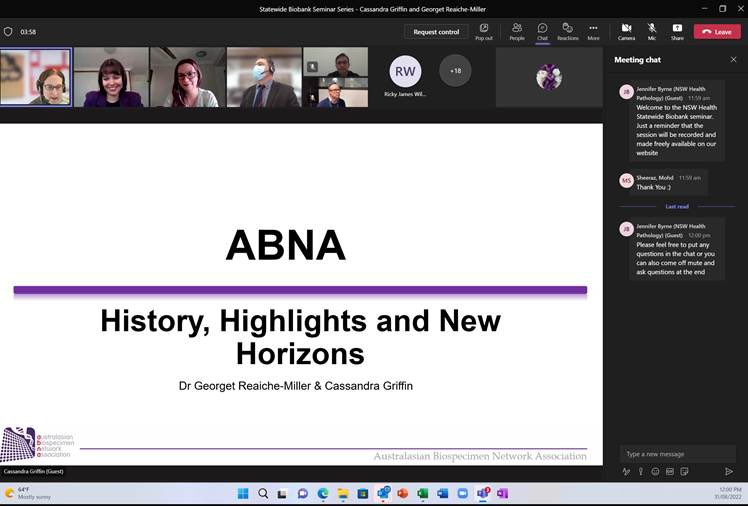Turn on the Camera
This screenshot has width=748, height=506.
coord(626,31)
